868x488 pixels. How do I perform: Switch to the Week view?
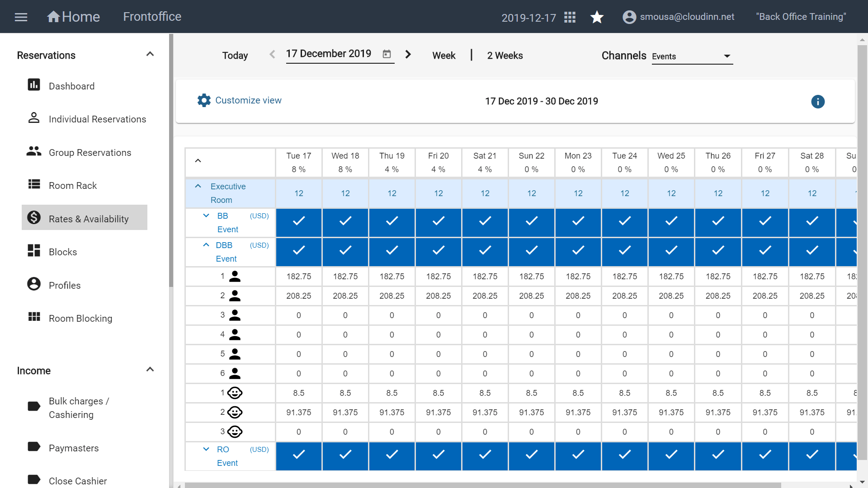tap(444, 56)
